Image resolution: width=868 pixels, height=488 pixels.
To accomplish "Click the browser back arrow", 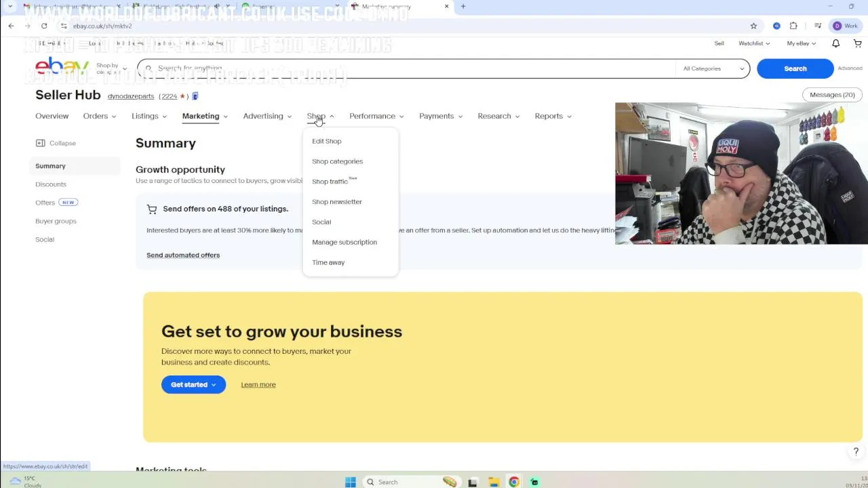I will [x=11, y=26].
